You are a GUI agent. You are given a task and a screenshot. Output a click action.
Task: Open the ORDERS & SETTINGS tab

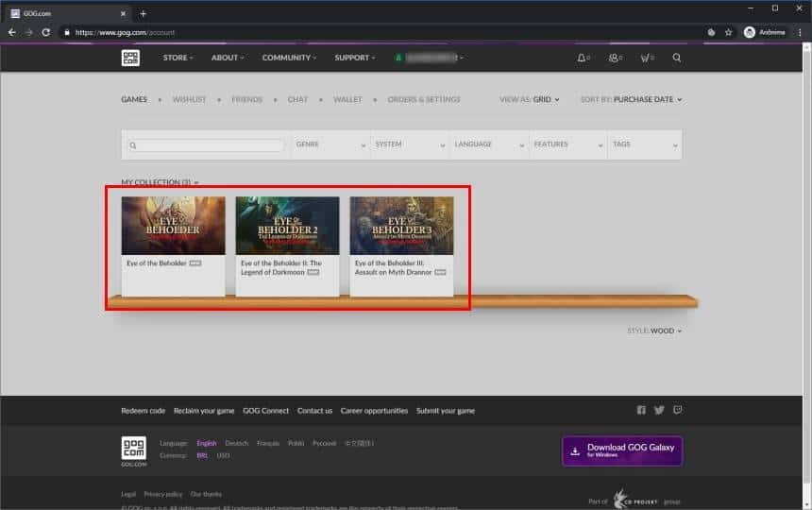click(424, 99)
